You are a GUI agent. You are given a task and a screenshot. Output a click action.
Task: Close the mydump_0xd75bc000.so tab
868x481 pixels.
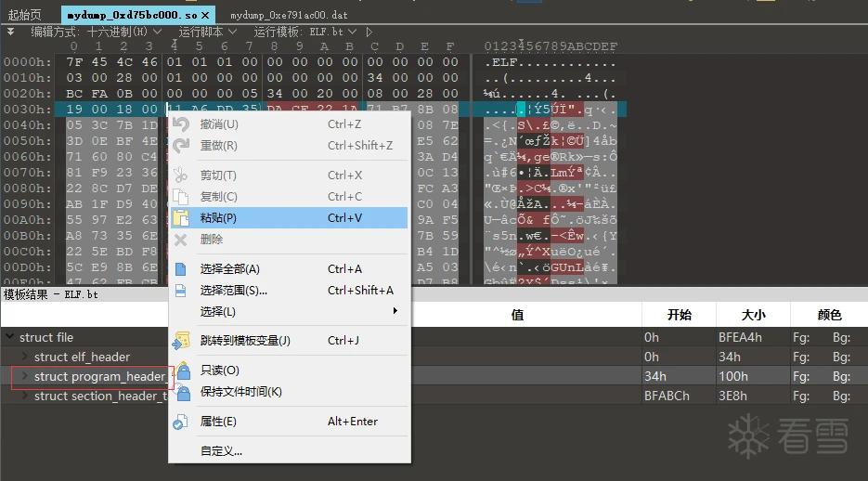coord(205,15)
